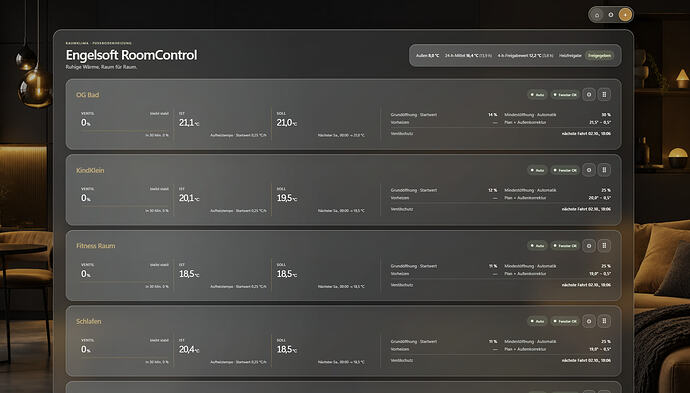Click nächste Fahrt date in OG Bad

coord(586,133)
